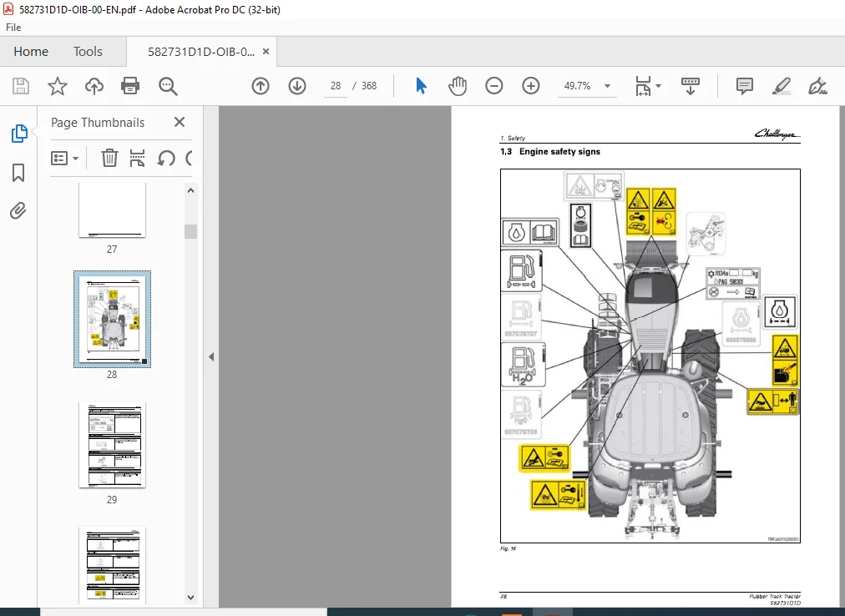Open zoom level 49.7% dropdown
Screen dimensions: 845x616
(607, 86)
